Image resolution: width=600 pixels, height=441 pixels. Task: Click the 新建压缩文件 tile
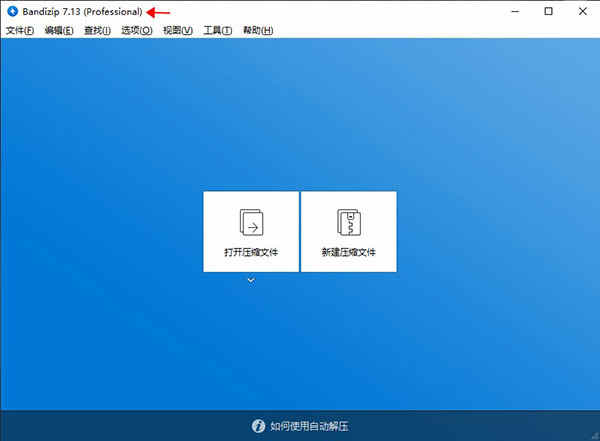click(349, 232)
